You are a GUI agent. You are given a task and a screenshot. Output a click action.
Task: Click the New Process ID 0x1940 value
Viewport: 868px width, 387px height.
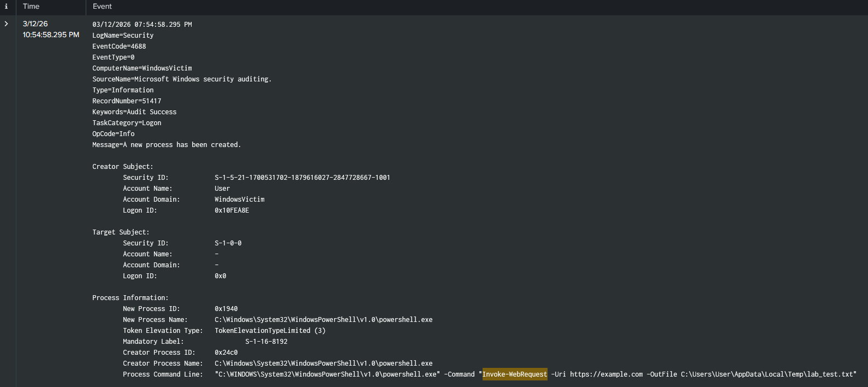tap(226, 309)
